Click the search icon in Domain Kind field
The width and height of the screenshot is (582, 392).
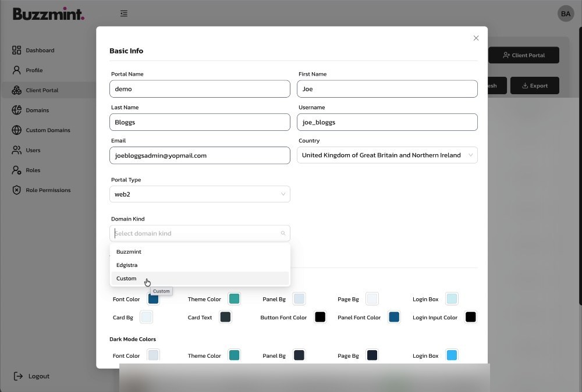[x=283, y=233]
